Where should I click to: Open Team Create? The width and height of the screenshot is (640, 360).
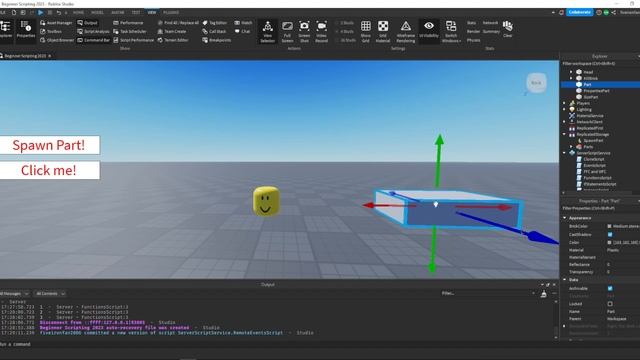pyautogui.click(x=172, y=31)
